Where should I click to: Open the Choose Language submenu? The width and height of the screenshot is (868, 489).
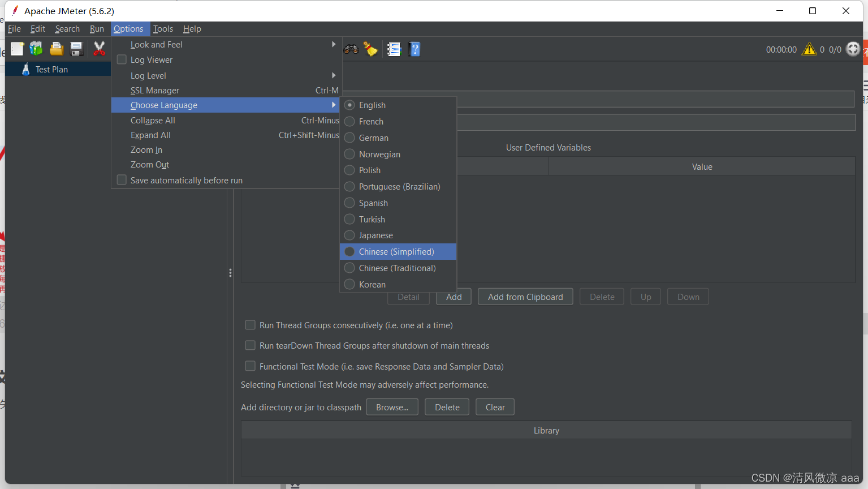click(x=226, y=105)
